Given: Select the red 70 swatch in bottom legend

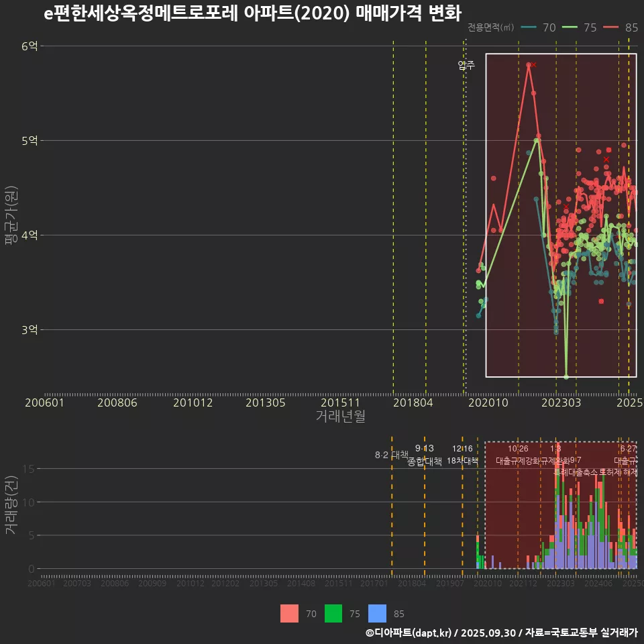Looking at the screenshot, I should 289,613.
